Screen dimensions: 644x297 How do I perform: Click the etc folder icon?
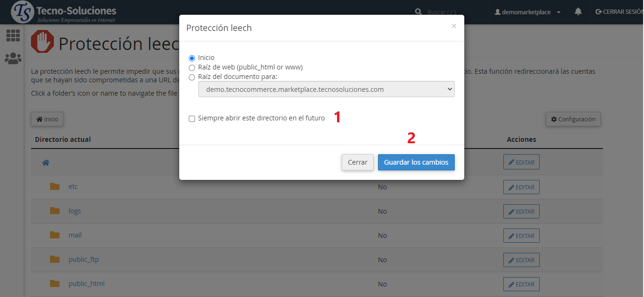click(x=55, y=187)
